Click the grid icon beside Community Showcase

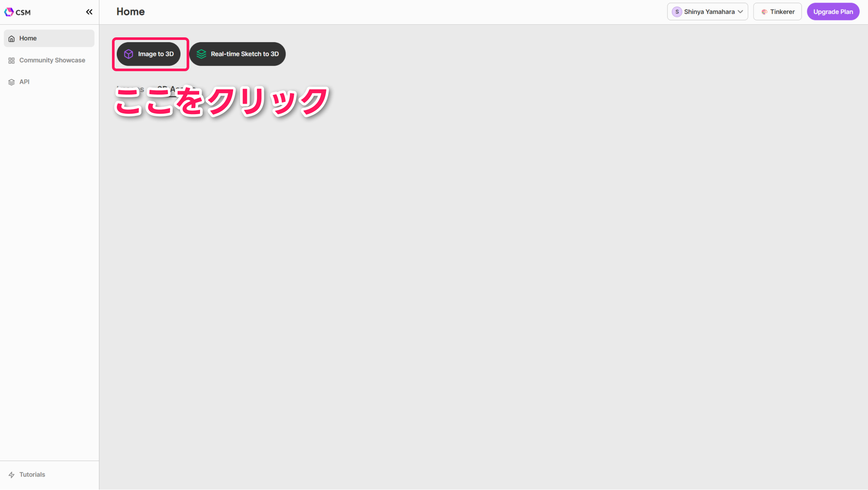[x=12, y=60]
